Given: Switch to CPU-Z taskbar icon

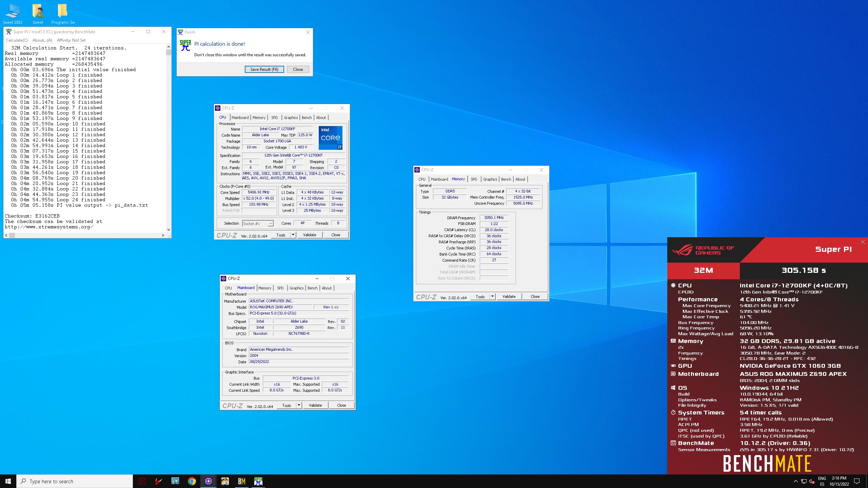Looking at the screenshot, I should click(x=209, y=481).
